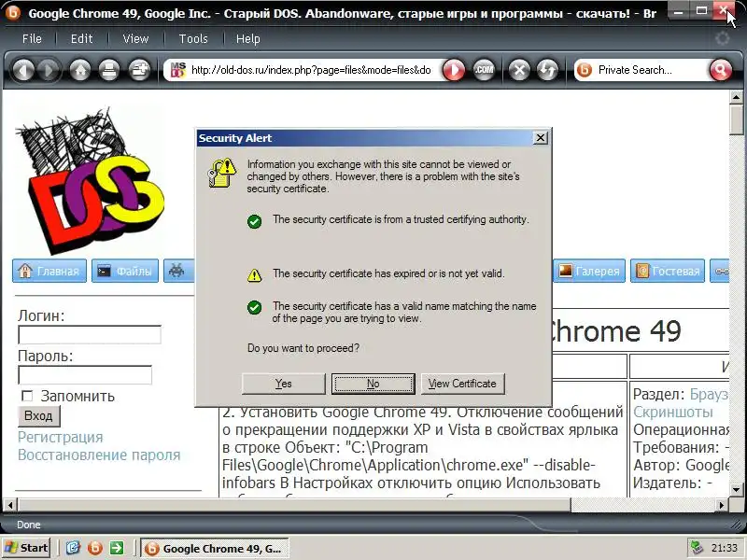This screenshot has width=747, height=560.
Task: Click the horizontal scrollbar thumb
Action: click(293, 504)
